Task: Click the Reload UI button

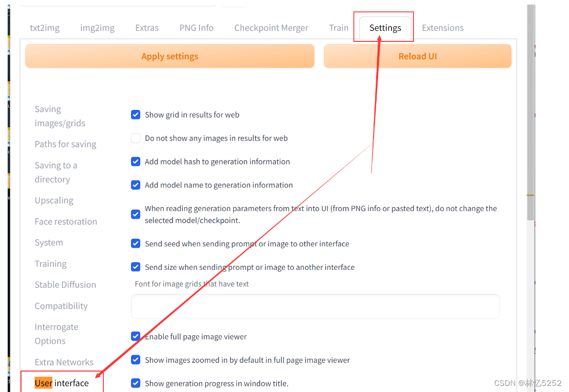Action: coord(418,56)
